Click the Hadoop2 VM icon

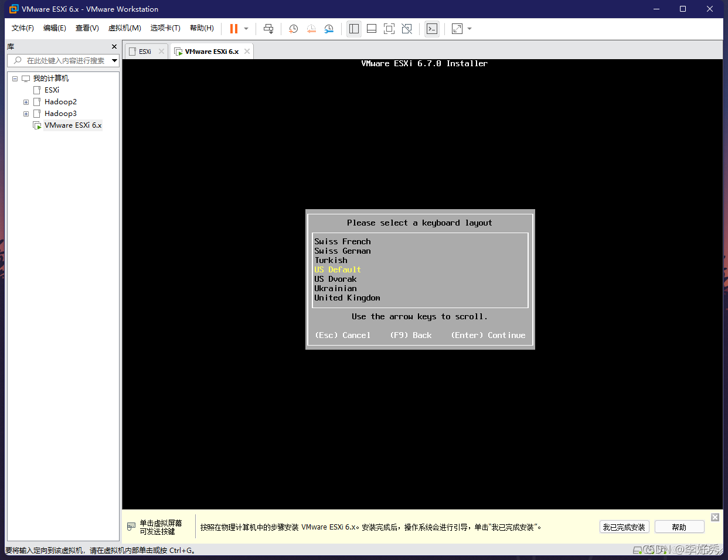click(x=37, y=102)
